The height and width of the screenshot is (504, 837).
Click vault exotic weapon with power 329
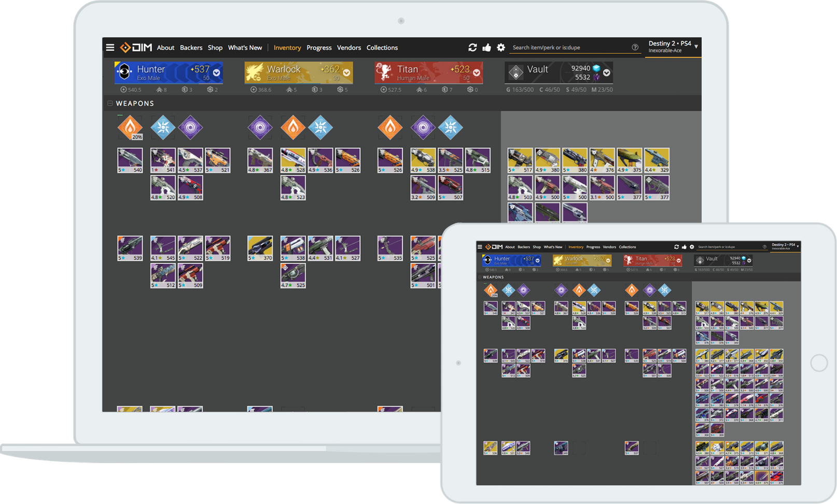(657, 161)
